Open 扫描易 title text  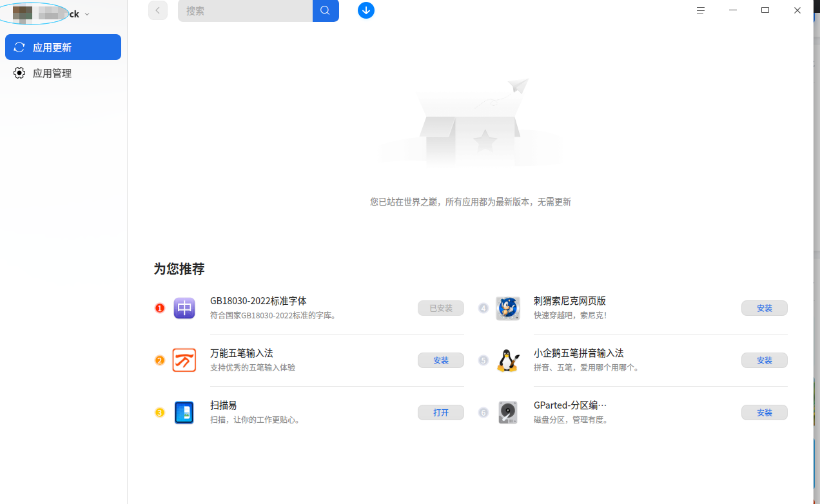coord(224,405)
